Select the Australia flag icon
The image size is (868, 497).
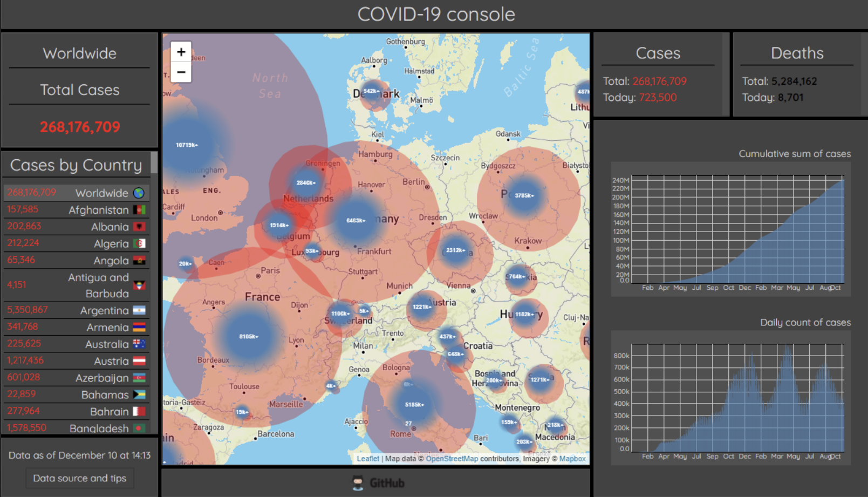tap(139, 344)
